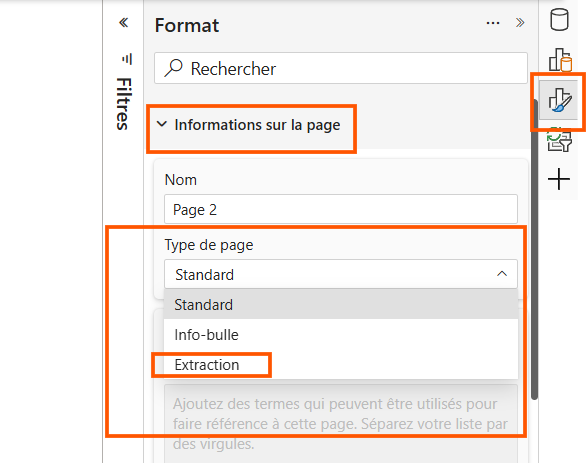Add a new pane with plus icon

point(559,179)
